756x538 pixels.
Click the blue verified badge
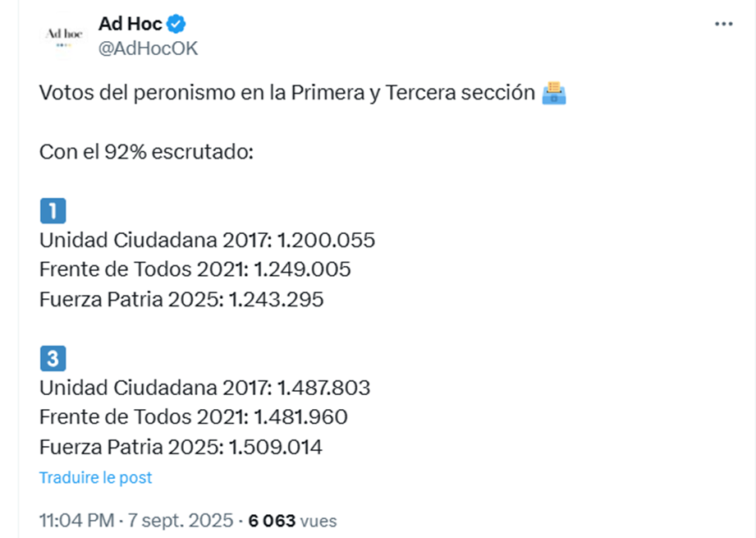(177, 24)
